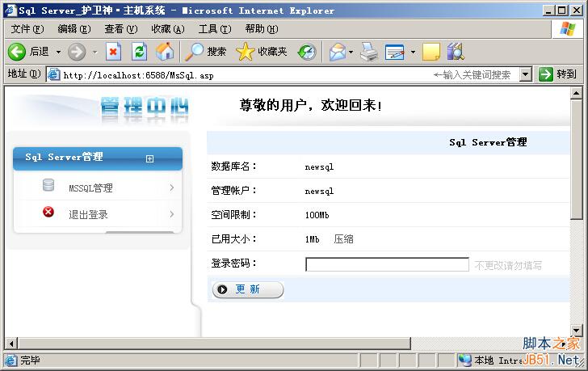This screenshot has width=588, height=371.
Task: Click the 1Mb used size value
Action: pyautogui.click(x=312, y=239)
